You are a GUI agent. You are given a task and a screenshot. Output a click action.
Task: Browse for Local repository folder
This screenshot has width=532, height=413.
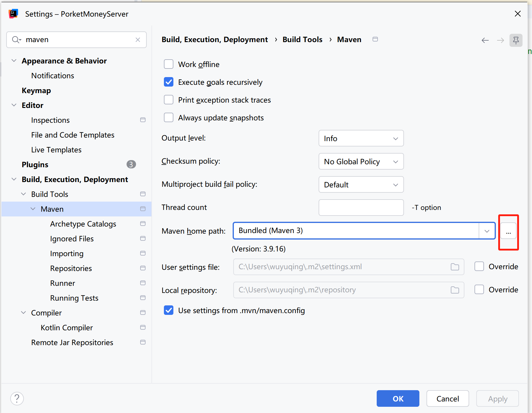(455, 290)
